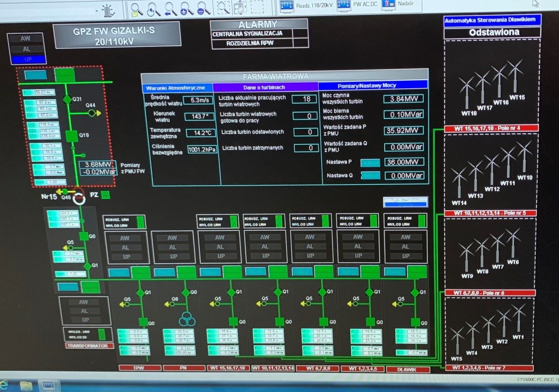The height and width of the screenshot is (392, 559).
Task: Click the zoom-out magnifier with minus sign
Action: [x=204, y=8]
